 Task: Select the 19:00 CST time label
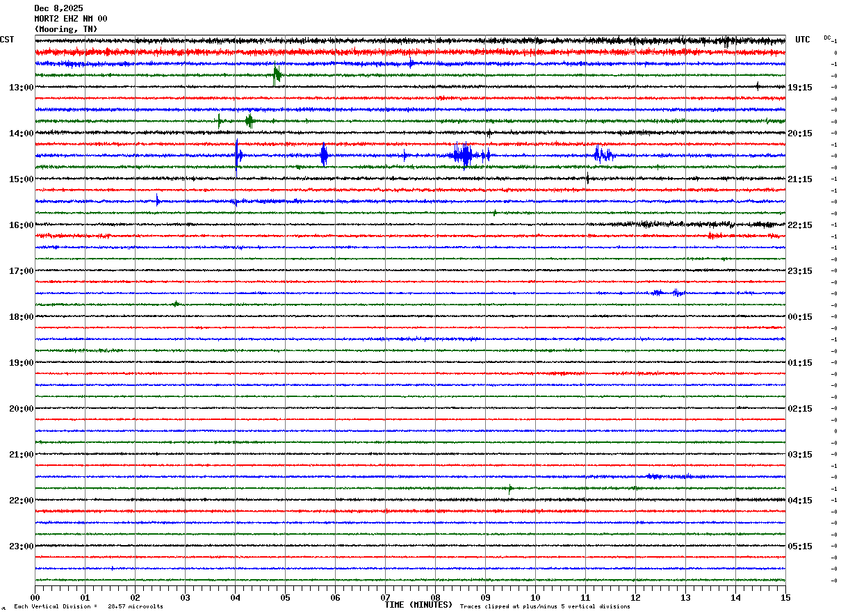click(x=21, y=363)
